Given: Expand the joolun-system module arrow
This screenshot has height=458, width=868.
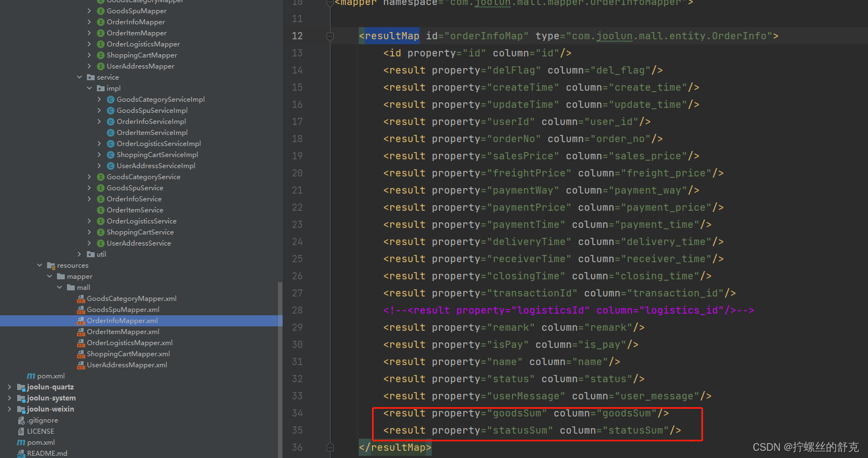Looking at the screenshot, I should pos(9,398).
